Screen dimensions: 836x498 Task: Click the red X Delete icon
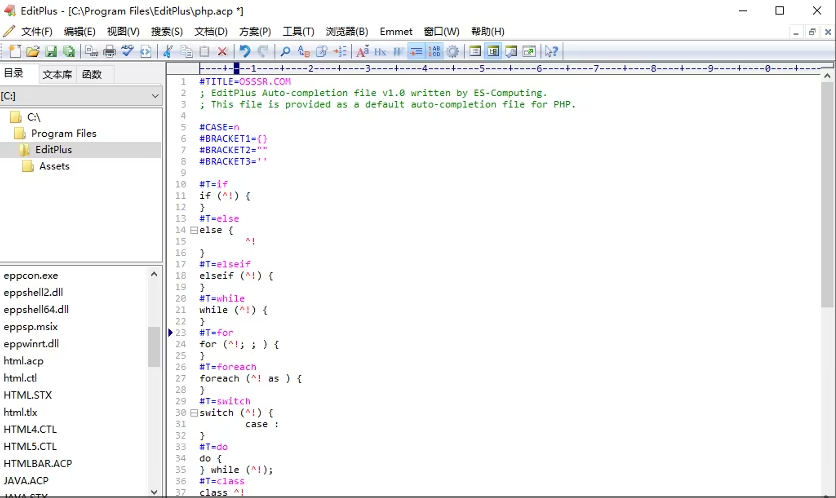[x=222, y=51]
